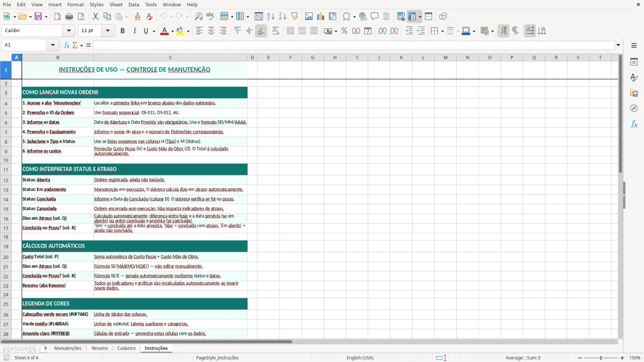Click the formula equals button
Viewport: 644px width, 362px height.
pyautogui.click(x=89, y=45)
